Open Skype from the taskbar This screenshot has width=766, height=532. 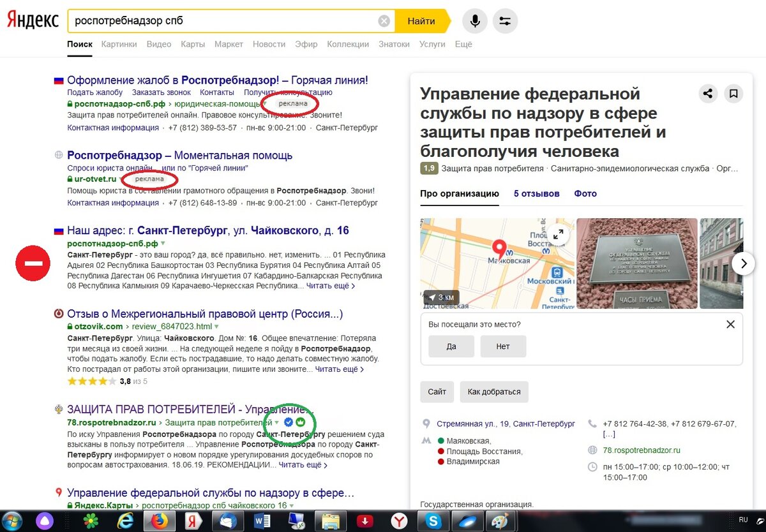pyautogui.click(x=433, y=521)
